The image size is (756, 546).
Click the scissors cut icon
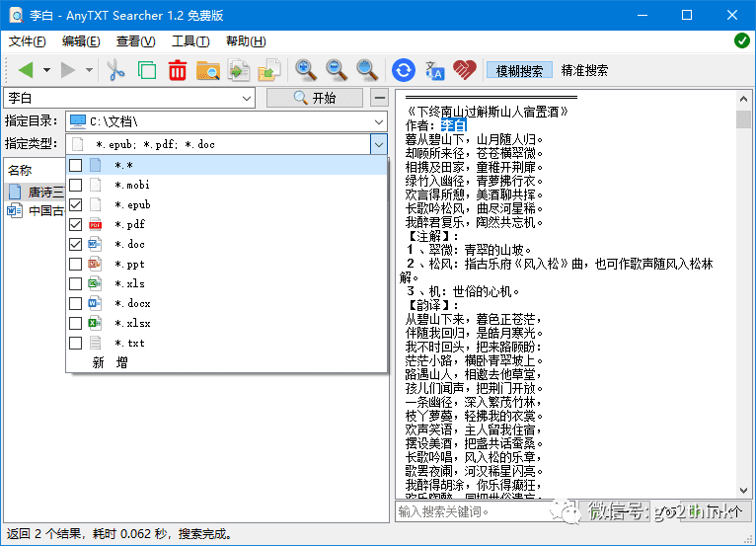115,70
